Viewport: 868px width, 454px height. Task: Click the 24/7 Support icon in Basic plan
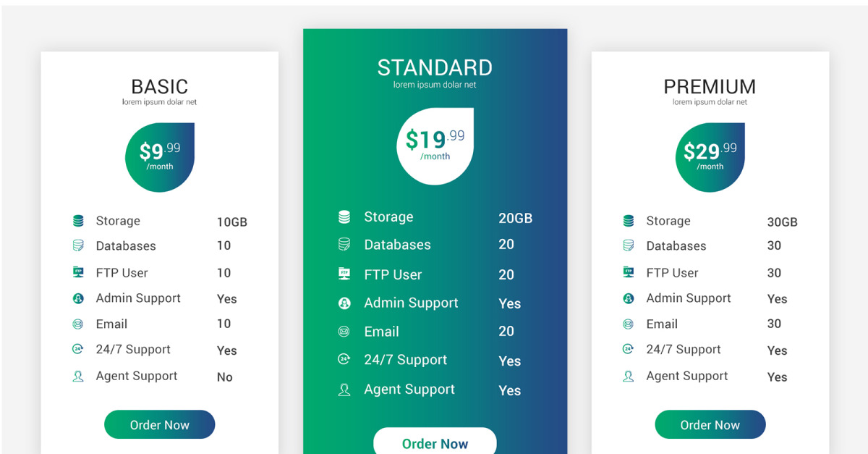(x=78, y=349)
